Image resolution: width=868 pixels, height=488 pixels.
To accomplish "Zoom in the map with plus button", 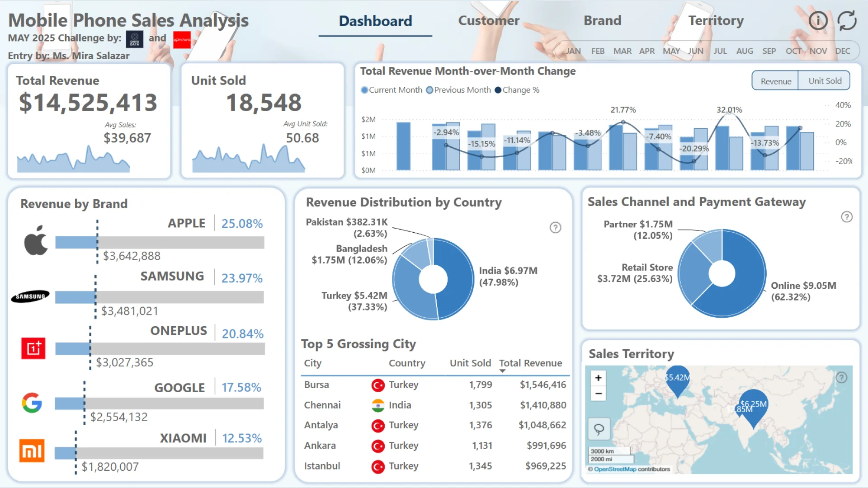I will (598, 378).
